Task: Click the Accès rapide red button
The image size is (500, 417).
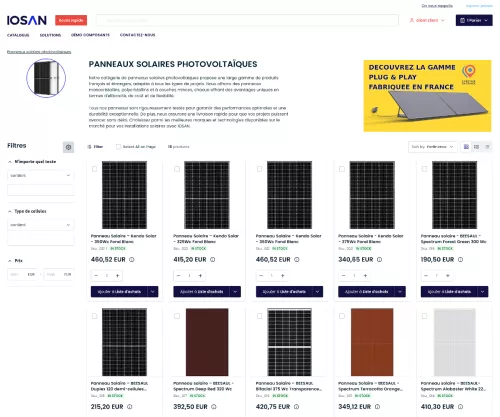Action: pyautogui.click(x=71, y=20)
